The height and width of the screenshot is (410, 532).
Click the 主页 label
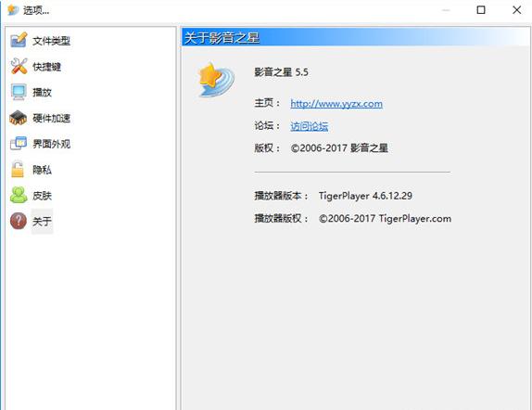(267, 103)
